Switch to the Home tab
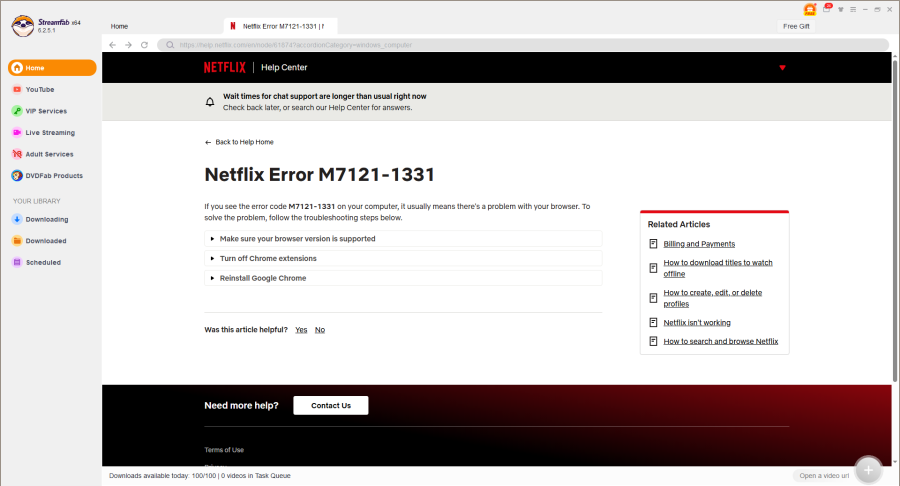The image size is (900, 486). click(119, 26)
